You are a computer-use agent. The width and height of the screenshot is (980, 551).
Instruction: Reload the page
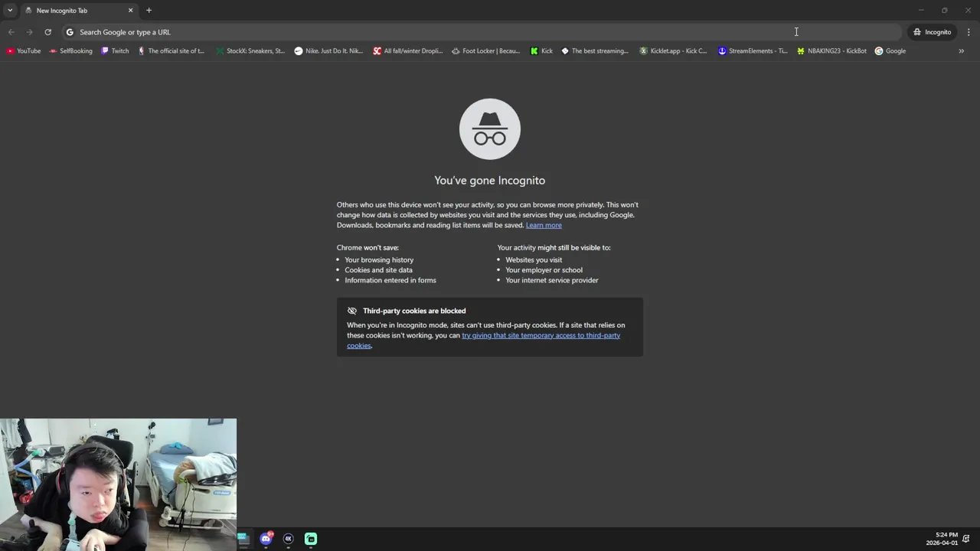pos(47,32)
